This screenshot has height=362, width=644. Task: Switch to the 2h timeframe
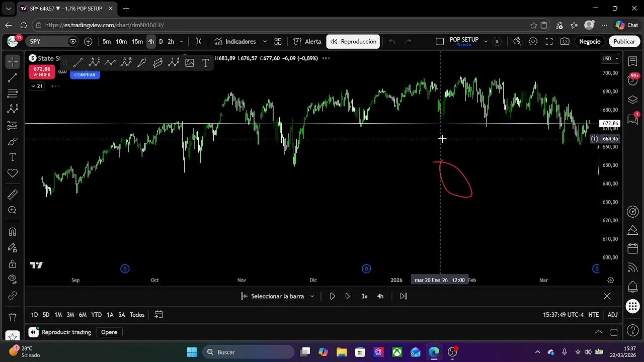click(171, 42)
